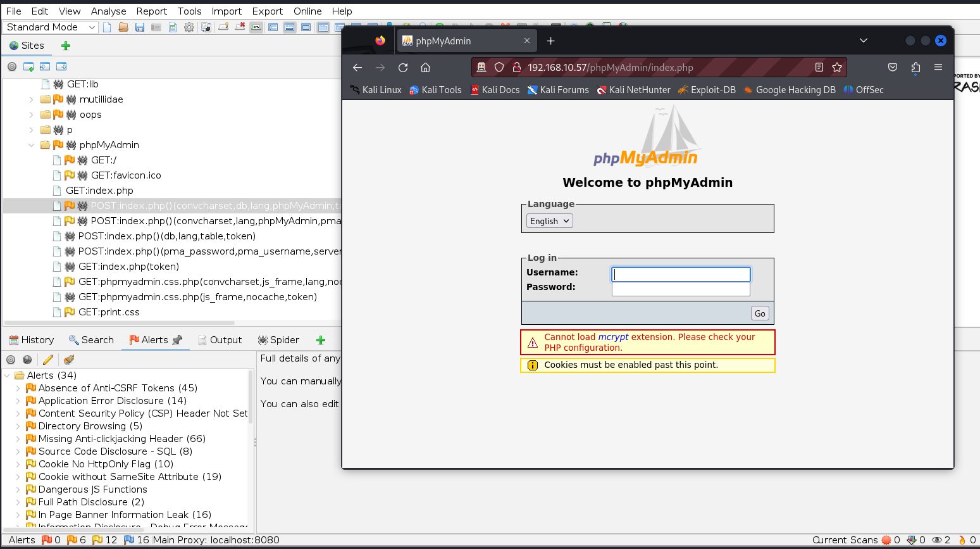Toggle the Show Tab Names and Icons button
Image resolution: width=980 pixels, height=549 pixels.
click(x=256, y=27)
